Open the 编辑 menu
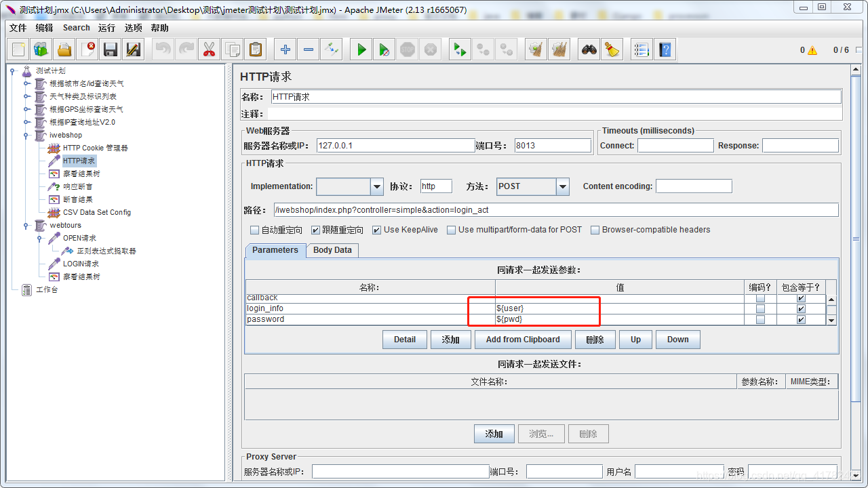The height and width of the screenshot is (488, 868). click(x=44, y=28)
